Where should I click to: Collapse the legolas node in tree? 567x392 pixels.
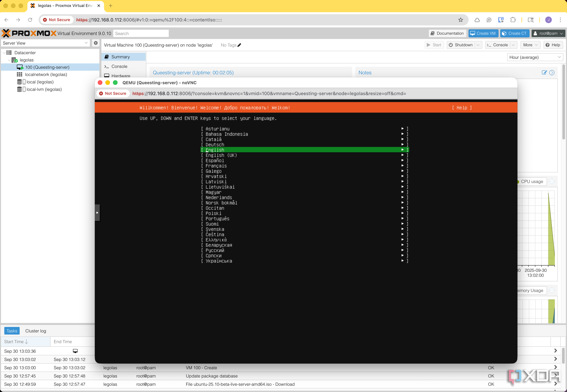coord(9,60)
